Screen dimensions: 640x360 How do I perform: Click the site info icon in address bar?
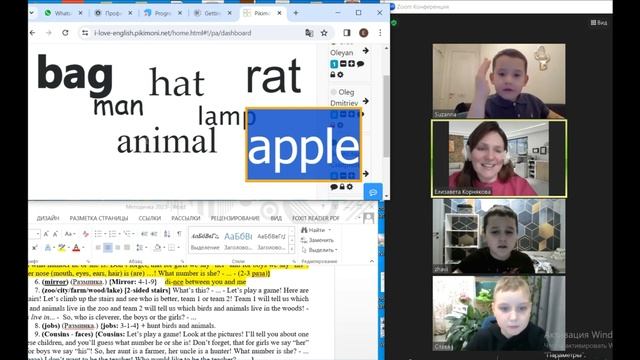(x=85, y=33)
